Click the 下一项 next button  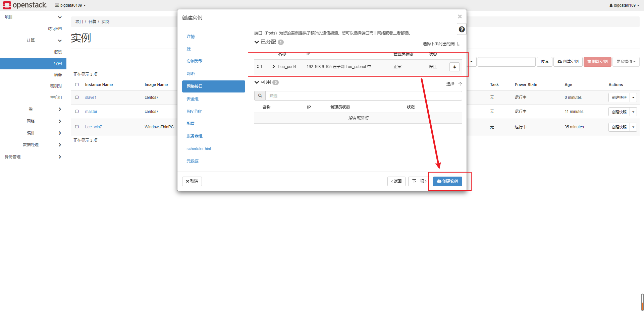pos(419,181)
